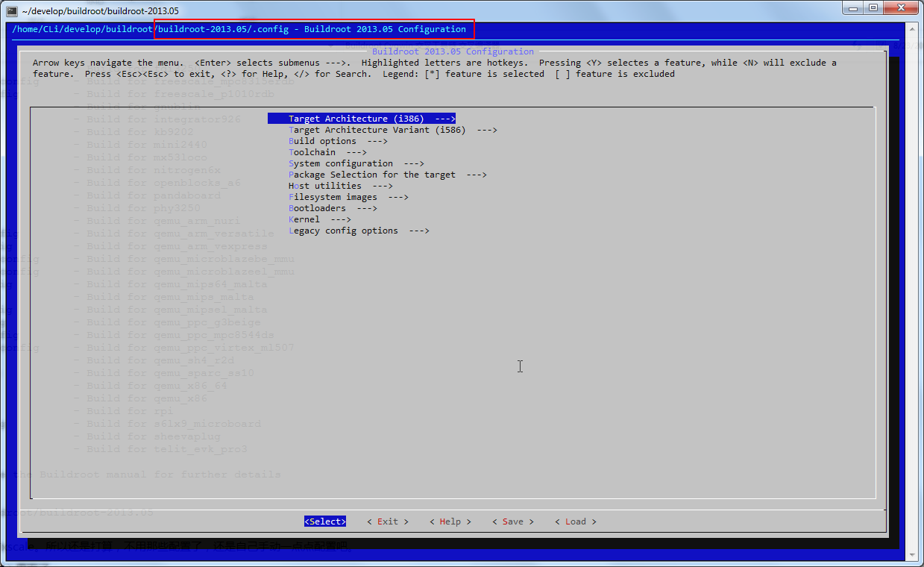Close the buildroot terminal window
The image size is (924, 567).
[x=901, y=8]
